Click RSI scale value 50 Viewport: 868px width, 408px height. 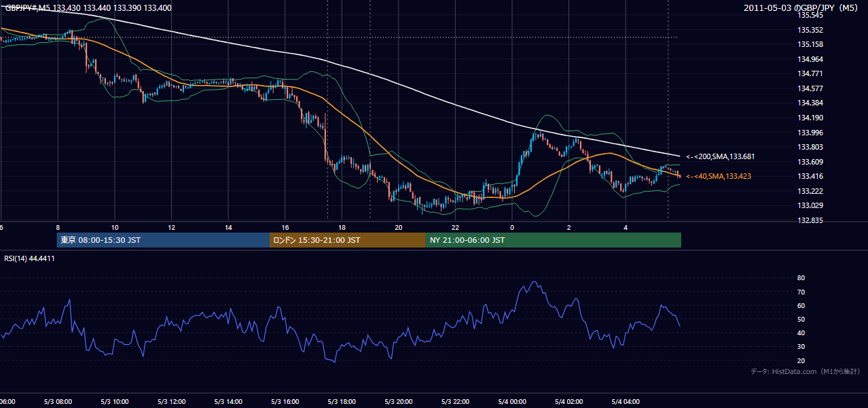point(801,319)
